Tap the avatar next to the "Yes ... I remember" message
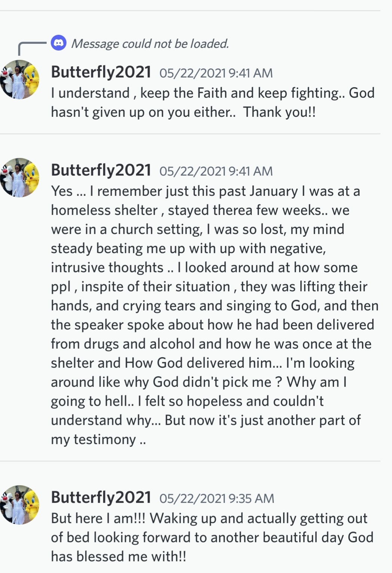Image resolution: width=392 pixels, height=573 pixels. pyautogui.click(x=20, y=178)
